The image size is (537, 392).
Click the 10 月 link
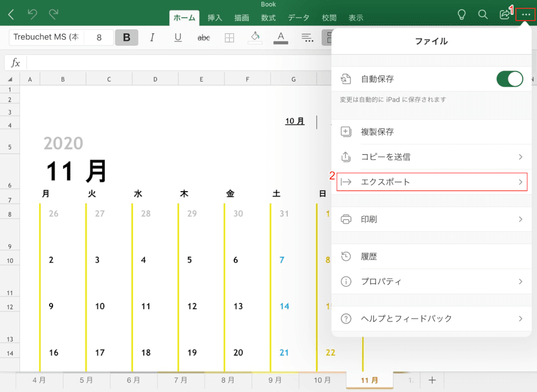tap(295, 121)
